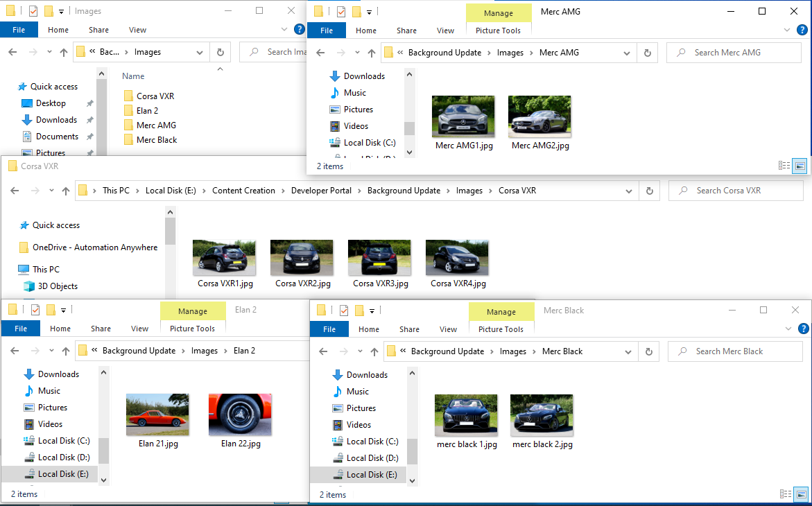Go up one level in Merc AMG window
The height and width of the screenshot is (506, 812).
click(x=371, y=53)
